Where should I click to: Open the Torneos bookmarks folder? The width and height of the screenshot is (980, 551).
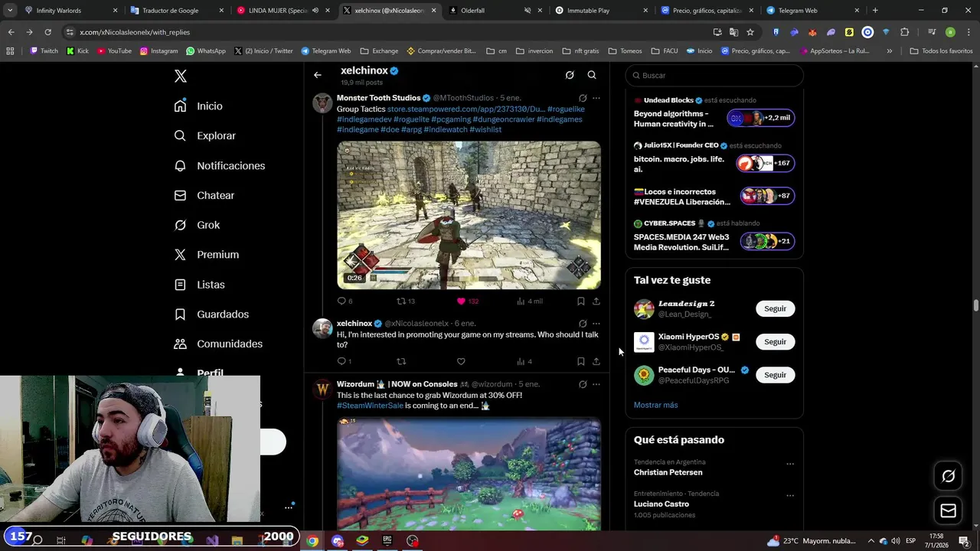coord(625,51)
